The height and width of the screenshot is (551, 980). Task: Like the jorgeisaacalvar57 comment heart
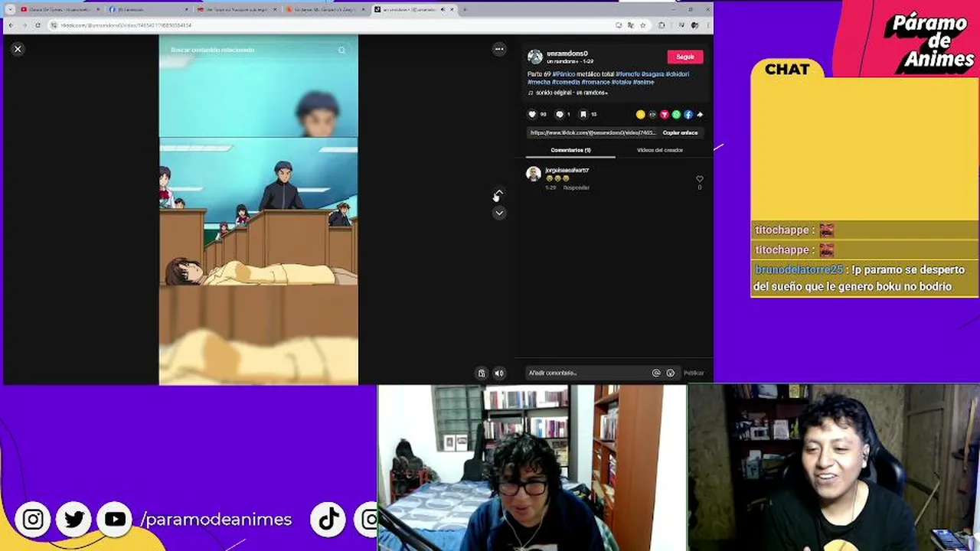[699, 179]
